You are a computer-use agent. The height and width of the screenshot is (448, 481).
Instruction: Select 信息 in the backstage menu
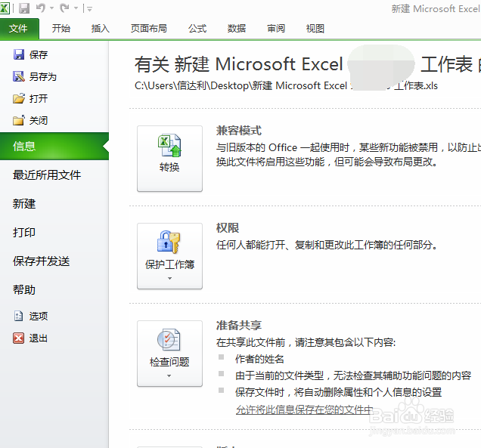coord(54,146)
